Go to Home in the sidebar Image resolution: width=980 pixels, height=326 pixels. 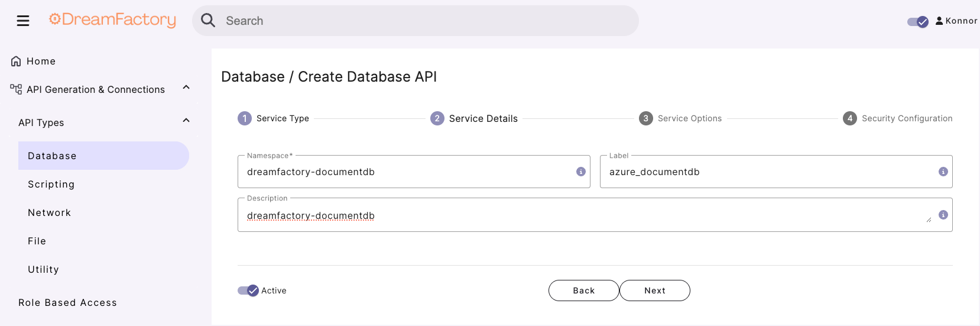41,61
